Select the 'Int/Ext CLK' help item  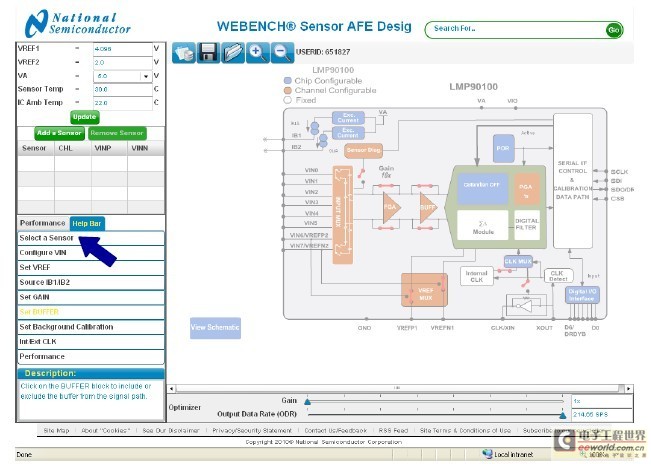pos(91,342)
